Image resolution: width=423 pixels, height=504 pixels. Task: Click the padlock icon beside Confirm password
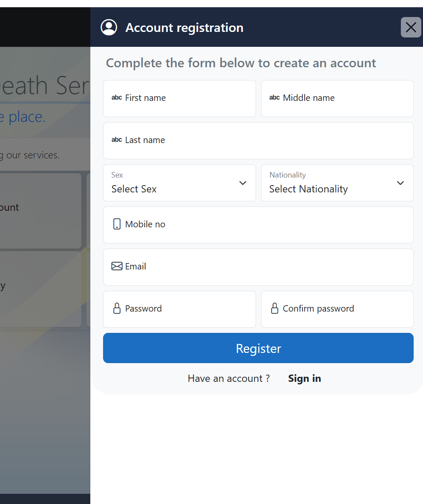coord(274,309)
